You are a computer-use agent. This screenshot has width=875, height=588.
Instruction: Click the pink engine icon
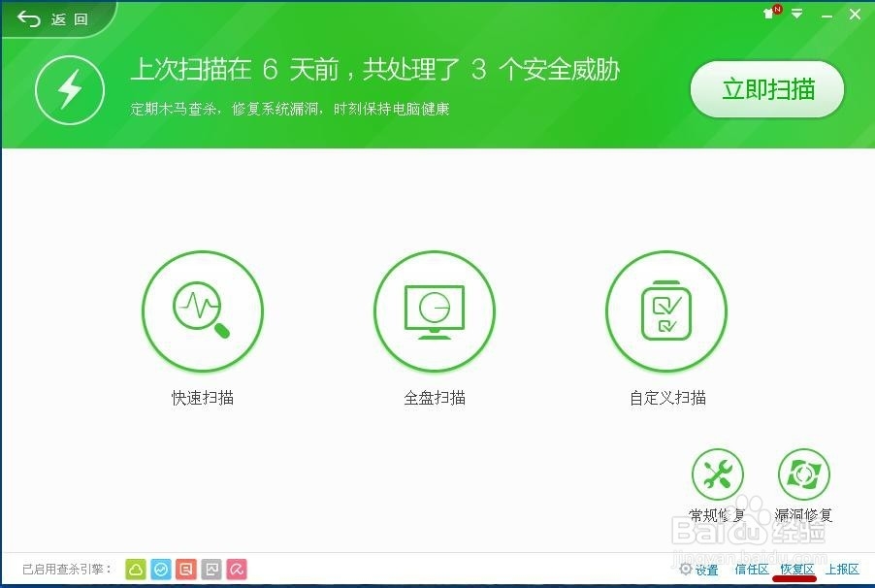tap(237, 570)
